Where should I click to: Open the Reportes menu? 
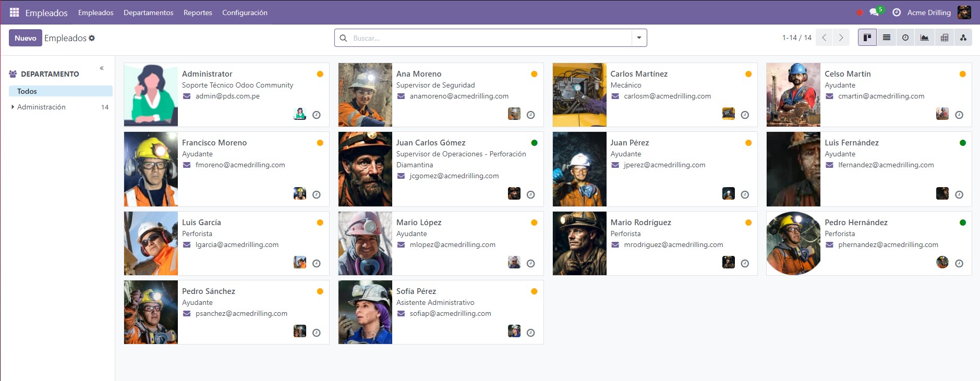(x=198, y=13)
